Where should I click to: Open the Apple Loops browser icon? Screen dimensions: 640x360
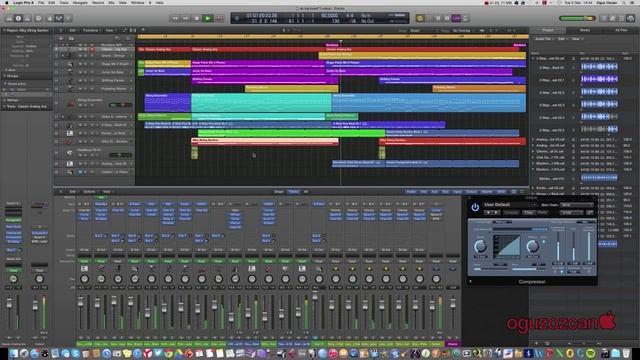pos(622,18)
